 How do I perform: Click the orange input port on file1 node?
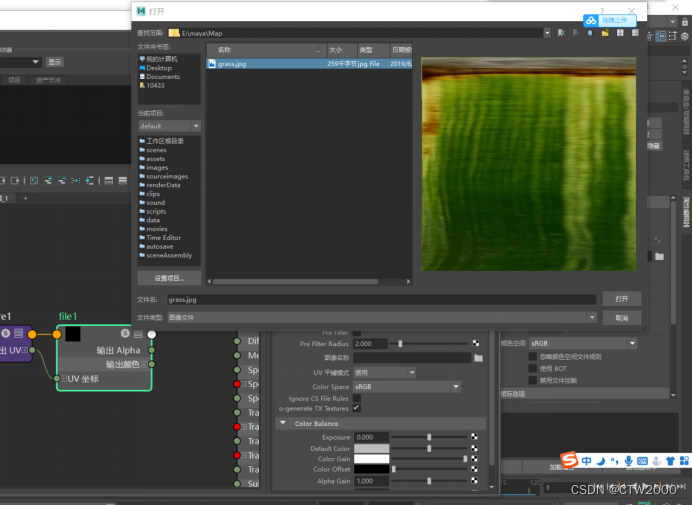[57, 334]
